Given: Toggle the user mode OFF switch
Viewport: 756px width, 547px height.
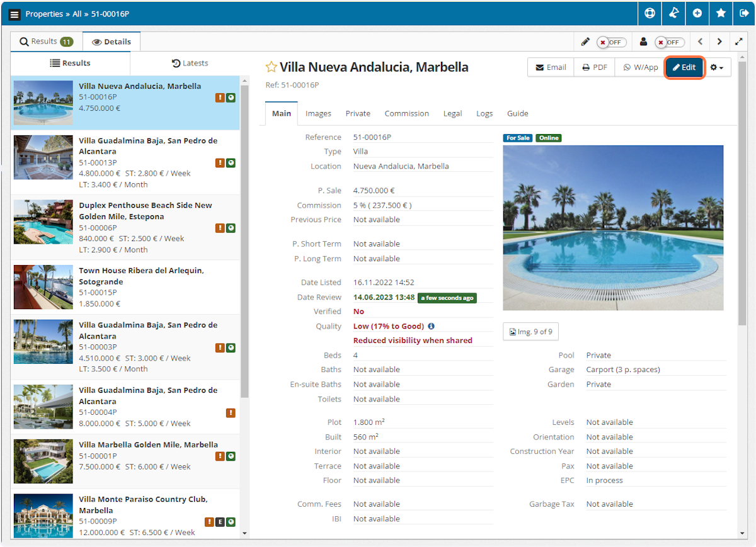Looking at the screenshot, I should tap(669, 42).
